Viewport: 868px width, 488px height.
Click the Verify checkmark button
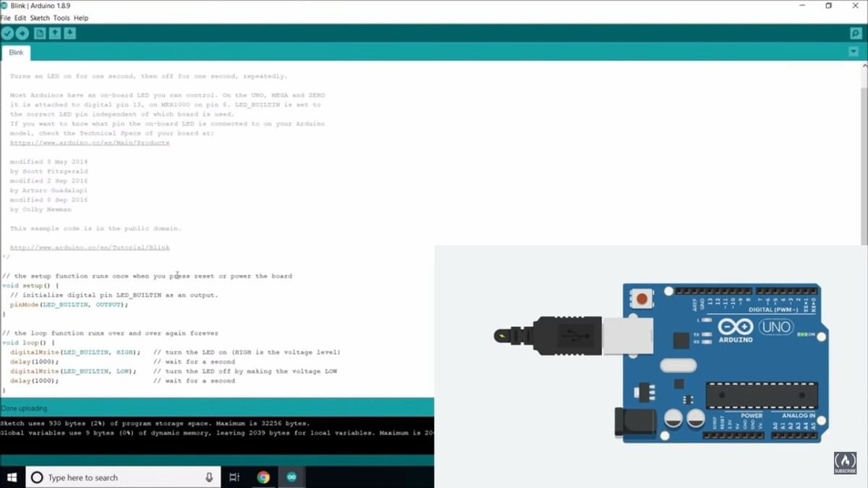[7, 33]
